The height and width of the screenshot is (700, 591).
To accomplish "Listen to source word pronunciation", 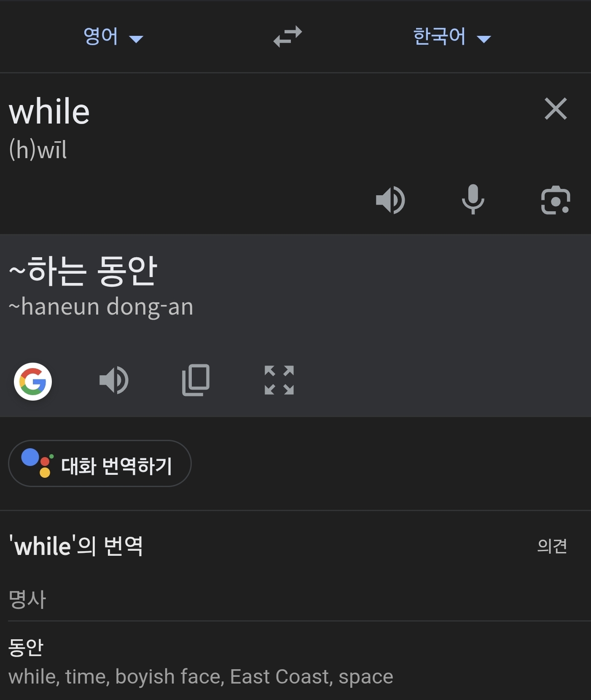I will click(x=390, y=200).
